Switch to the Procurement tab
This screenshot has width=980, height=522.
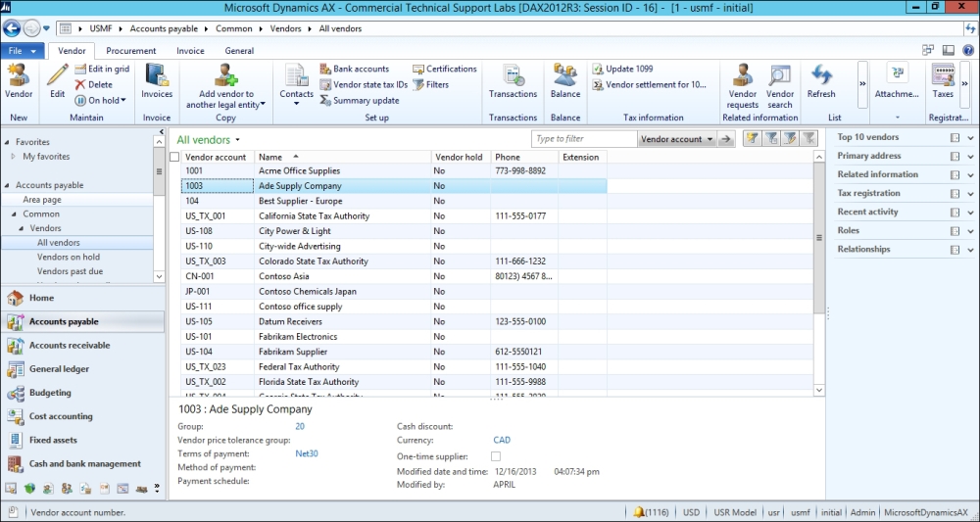pos(130,51)
